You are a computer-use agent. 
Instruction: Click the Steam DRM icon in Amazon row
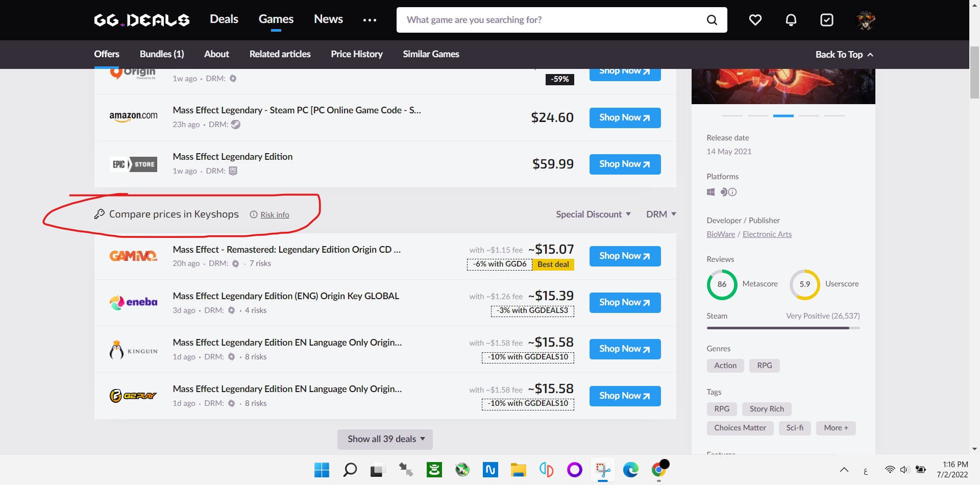235,125
